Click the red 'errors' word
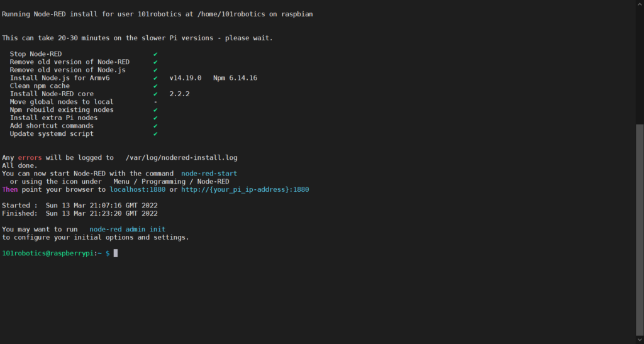Viewport: 644px width, 344px height. (x=30, y=158)
